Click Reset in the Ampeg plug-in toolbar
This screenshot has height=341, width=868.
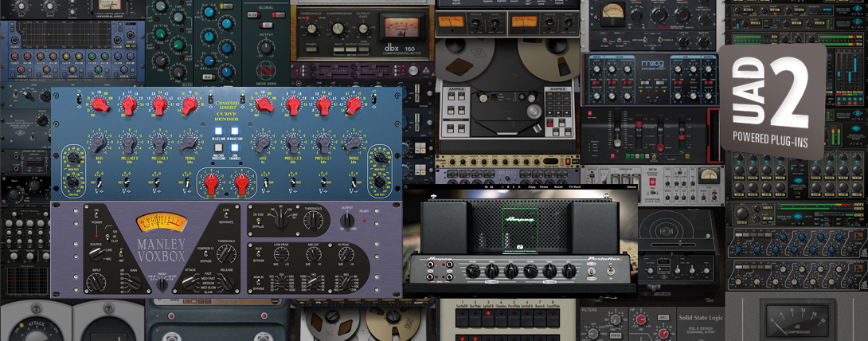tap(558, 186)
